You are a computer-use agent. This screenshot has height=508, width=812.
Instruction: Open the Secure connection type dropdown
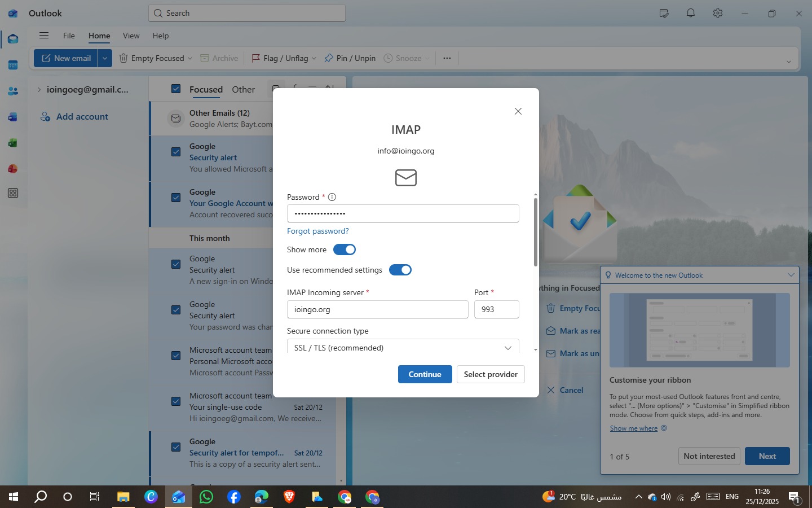point(403,348)
